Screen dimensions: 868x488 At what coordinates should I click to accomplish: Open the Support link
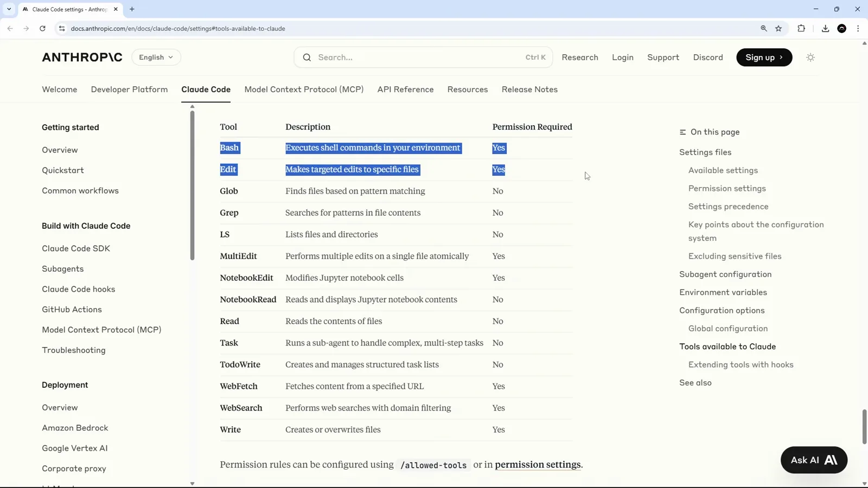663,57
